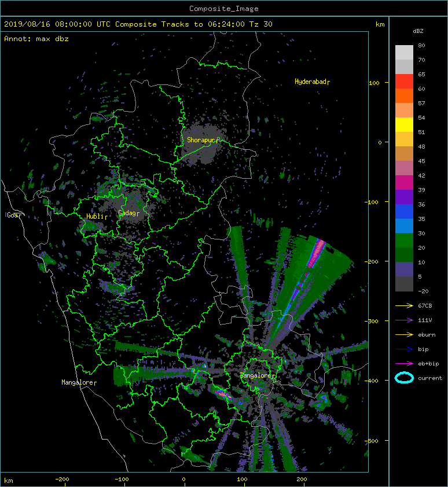The height and width of the screenshot is (487, 448).
Task: Select the magenta 42-39 dBZ color band
Action: point(404,183)
